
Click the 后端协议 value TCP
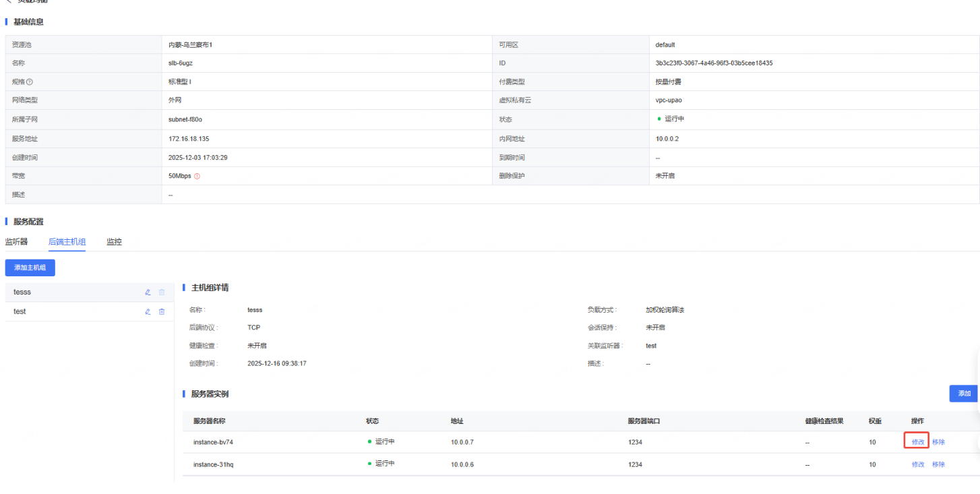[x=253, y=328]
